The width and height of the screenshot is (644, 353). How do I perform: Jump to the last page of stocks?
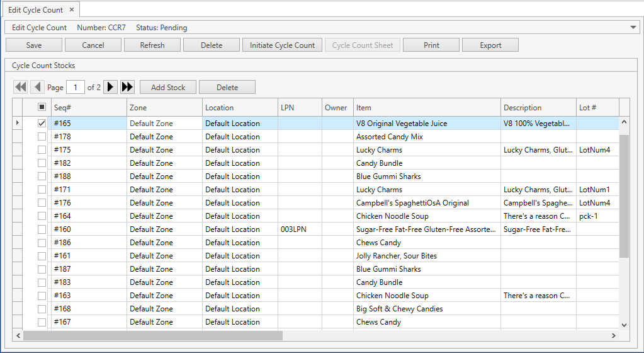[x=127, y=87]
